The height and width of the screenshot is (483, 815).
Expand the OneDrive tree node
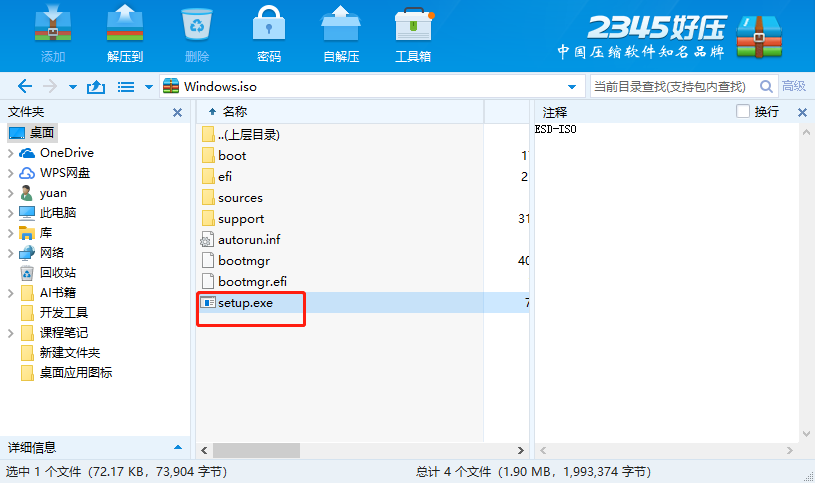point(10,153)
